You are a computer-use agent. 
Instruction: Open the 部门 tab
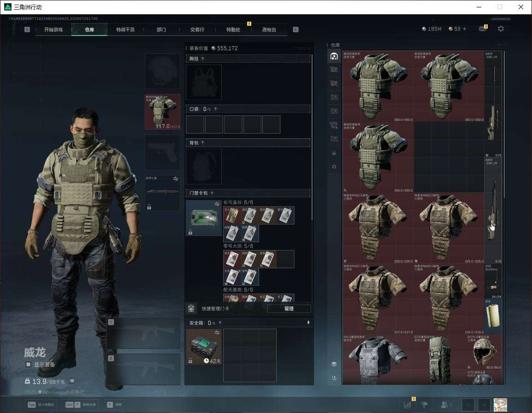click(161, 29)
